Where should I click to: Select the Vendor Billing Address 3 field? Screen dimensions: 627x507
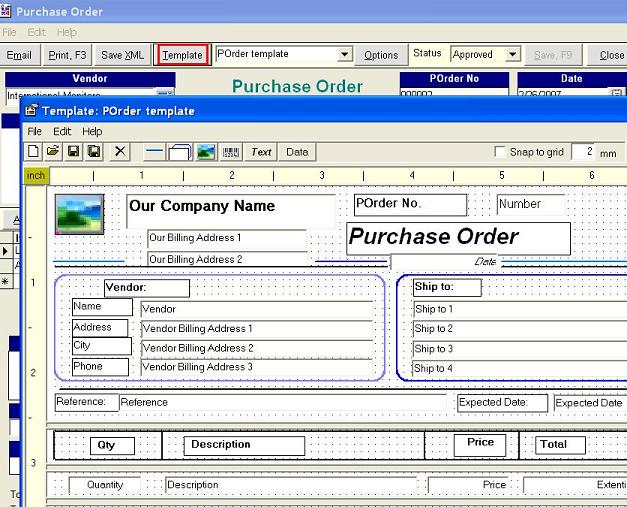tap(257, 367)
